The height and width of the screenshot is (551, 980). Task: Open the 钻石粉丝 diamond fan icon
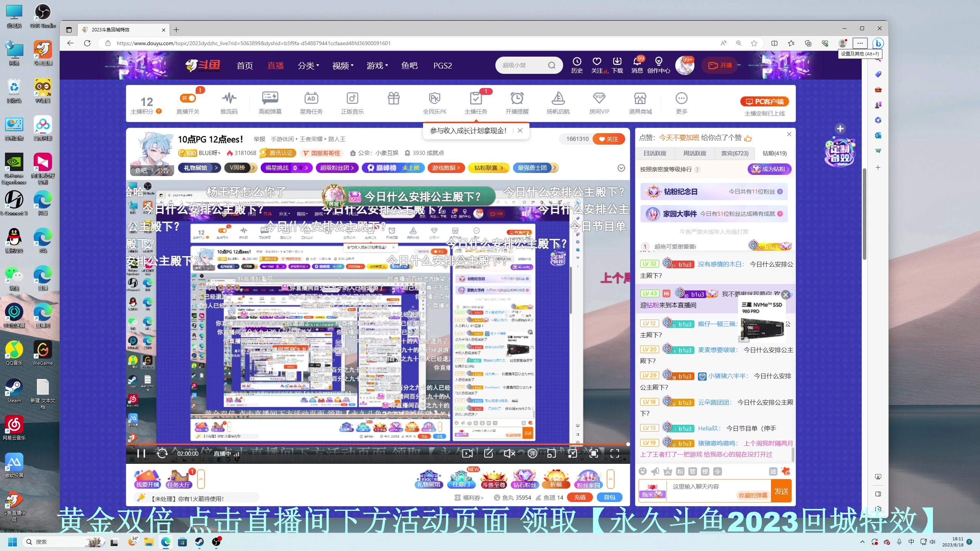525,478
